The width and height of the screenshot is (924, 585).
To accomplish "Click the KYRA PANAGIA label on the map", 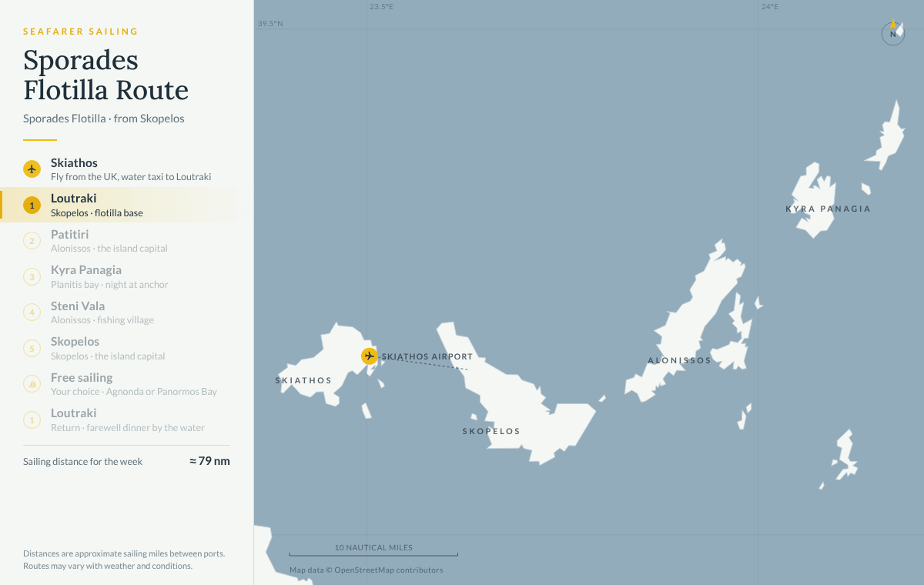I will pyautogui.click(x=828, y=209).
